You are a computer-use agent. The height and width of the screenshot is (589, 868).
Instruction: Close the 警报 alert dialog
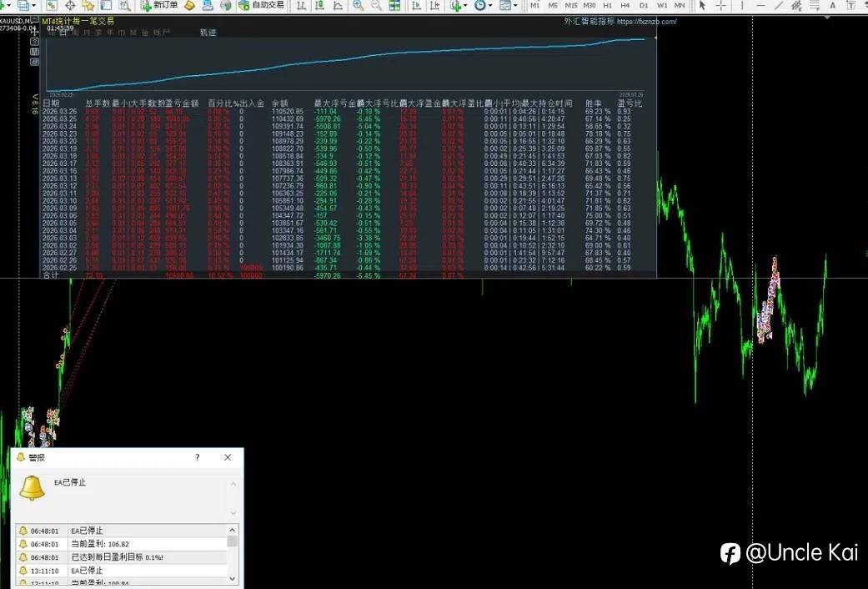click(x=228, y=457)
